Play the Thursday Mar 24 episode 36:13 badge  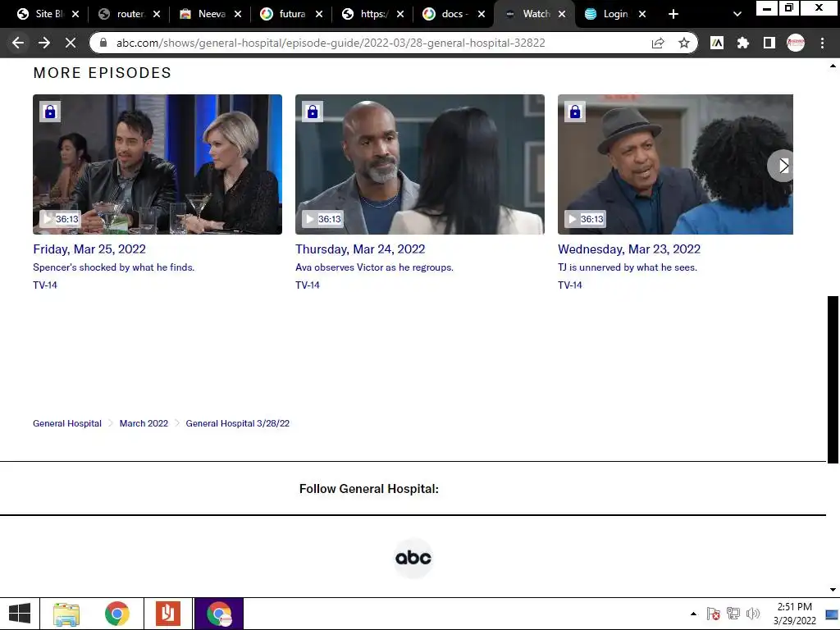coord(323,218)
